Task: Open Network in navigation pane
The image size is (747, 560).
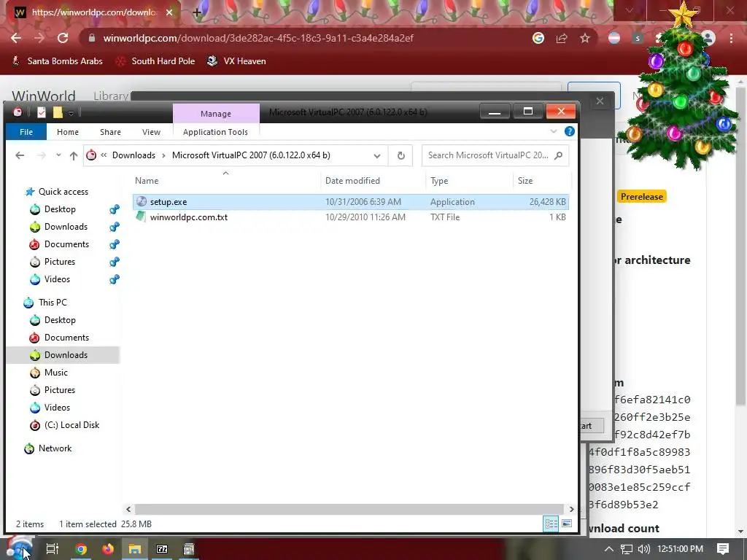Action: (55, 448)
